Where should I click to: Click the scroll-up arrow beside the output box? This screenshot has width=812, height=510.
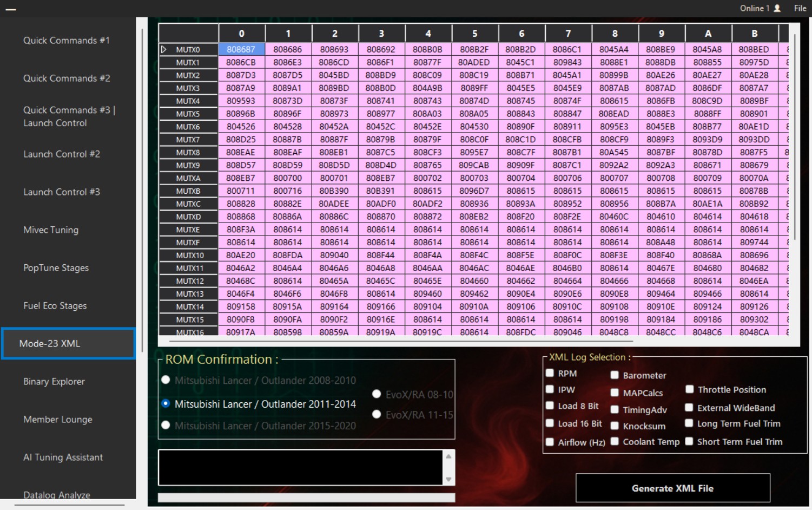448,455
